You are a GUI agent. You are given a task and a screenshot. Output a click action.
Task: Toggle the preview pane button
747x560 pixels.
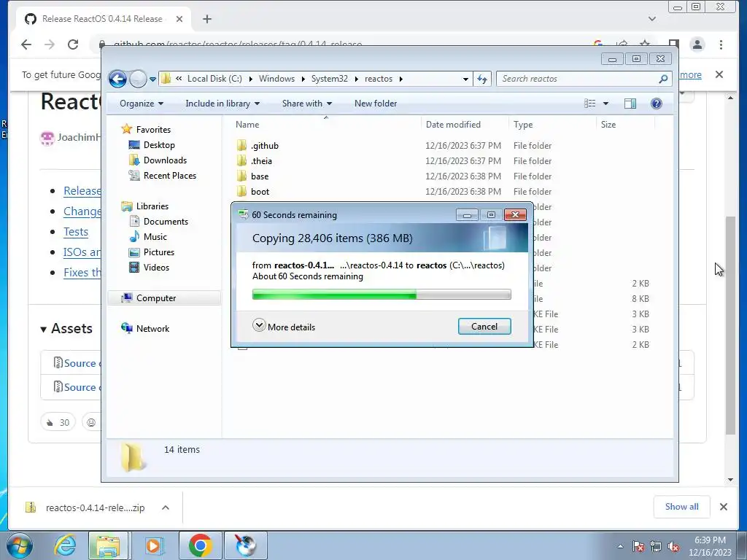coord(630,104)
